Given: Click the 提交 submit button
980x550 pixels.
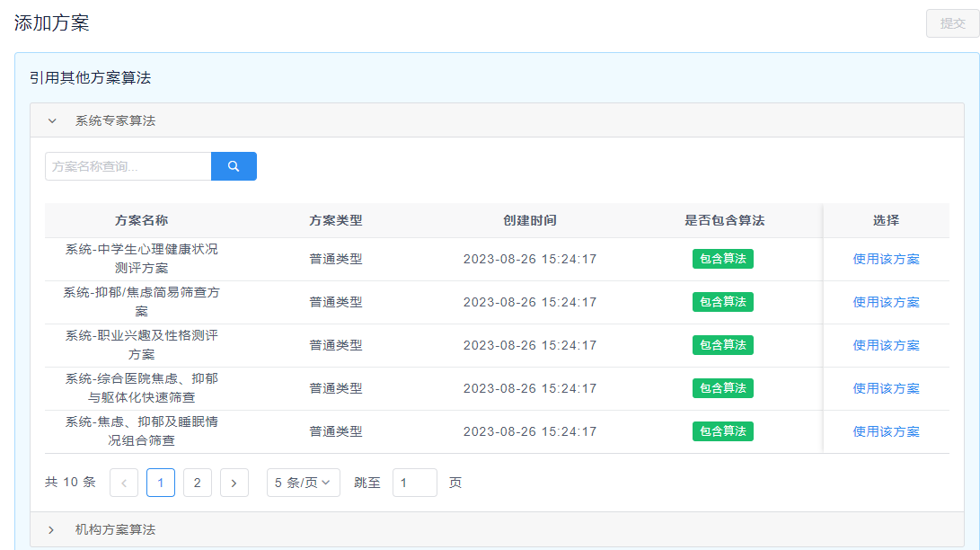Looking at the screenshot, I should [952, 23].
